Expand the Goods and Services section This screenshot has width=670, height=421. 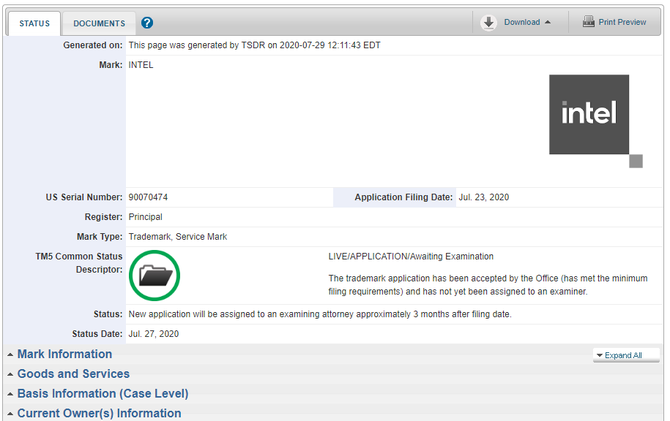pyautogui.click(x=73, y=374)
